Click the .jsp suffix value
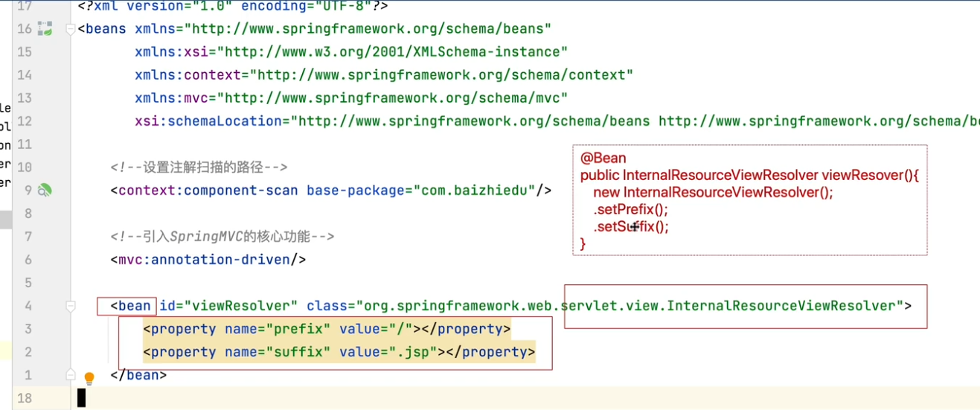 (x=413, y=352)
